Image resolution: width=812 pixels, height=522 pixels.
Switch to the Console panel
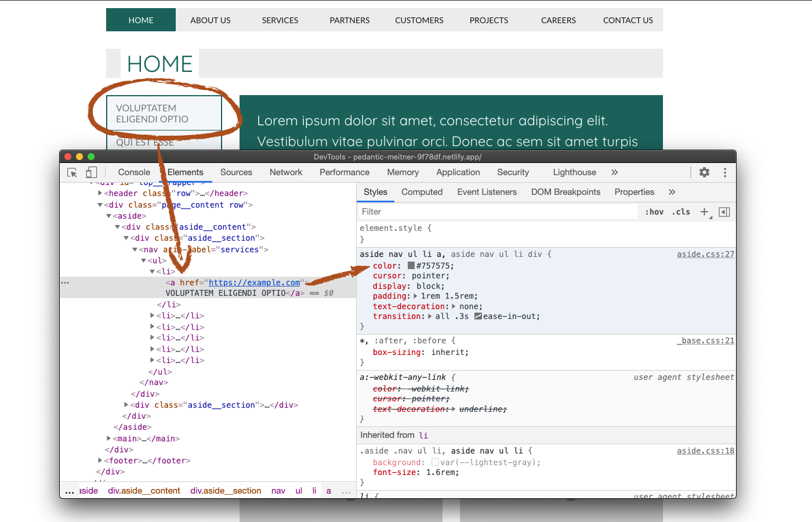tap(134, 172)
